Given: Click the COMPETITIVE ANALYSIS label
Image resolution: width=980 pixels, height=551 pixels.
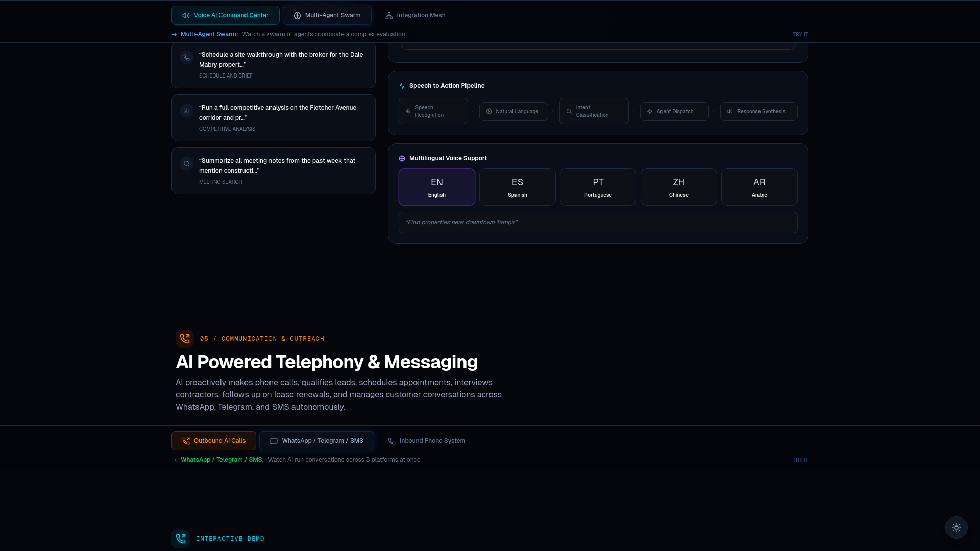Looking at the screenshot, I should pos(227,129).
